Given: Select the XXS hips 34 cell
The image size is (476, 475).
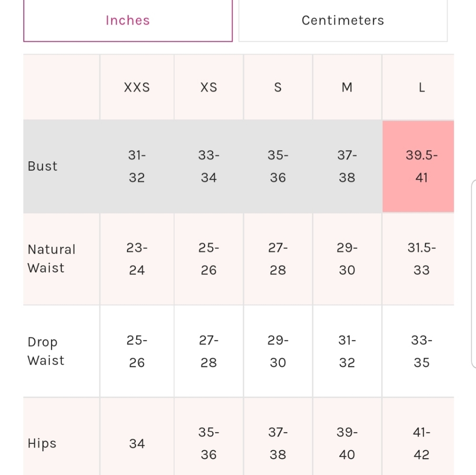Looking at the screenshot, I should click(x=137, y=444).
